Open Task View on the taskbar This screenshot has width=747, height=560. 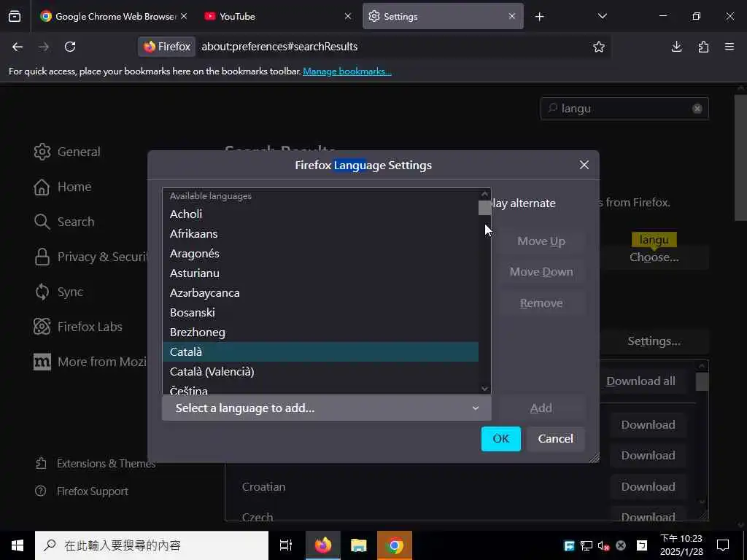click(286, 545)
